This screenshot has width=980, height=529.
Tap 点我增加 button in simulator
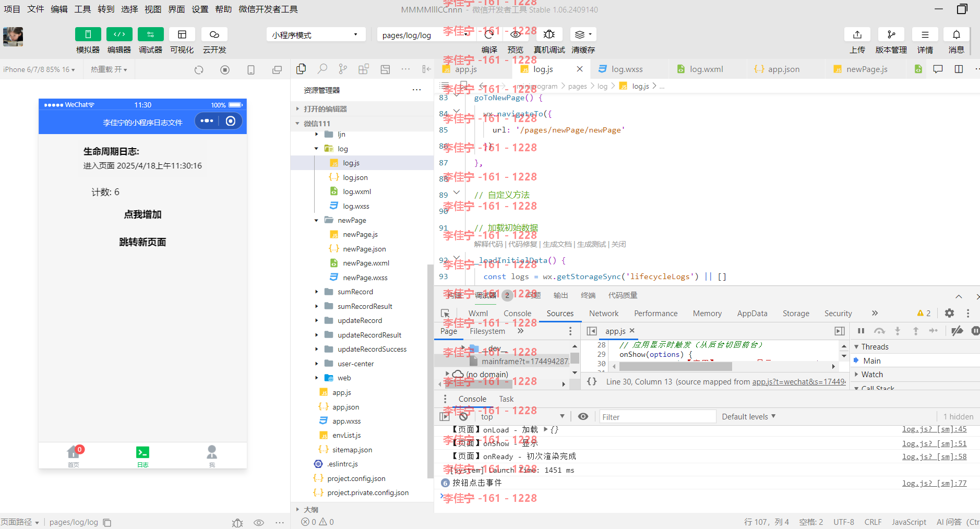pos(142,214)
